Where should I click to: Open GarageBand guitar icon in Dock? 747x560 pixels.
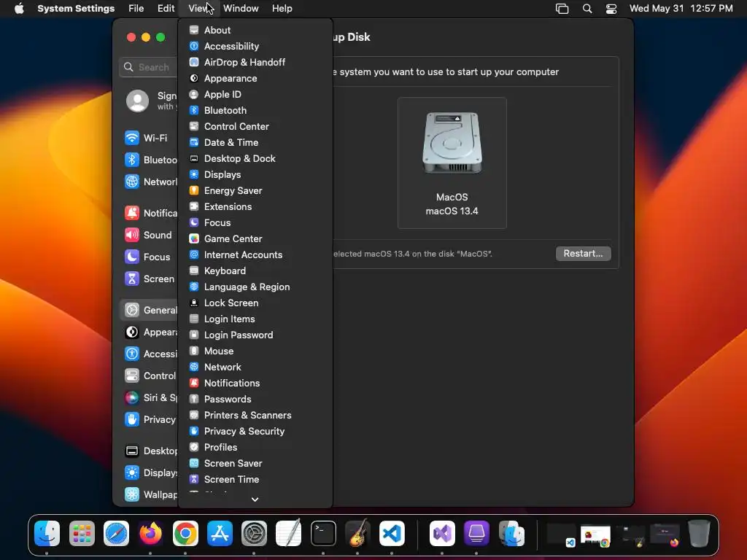pyautogui.click(x=357, y=533)
